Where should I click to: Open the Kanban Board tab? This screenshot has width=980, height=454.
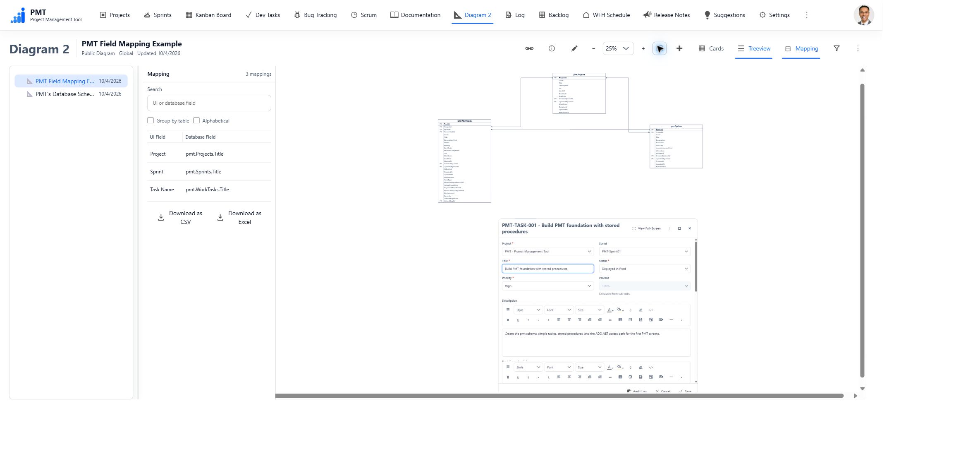click(x=208, y=15)
